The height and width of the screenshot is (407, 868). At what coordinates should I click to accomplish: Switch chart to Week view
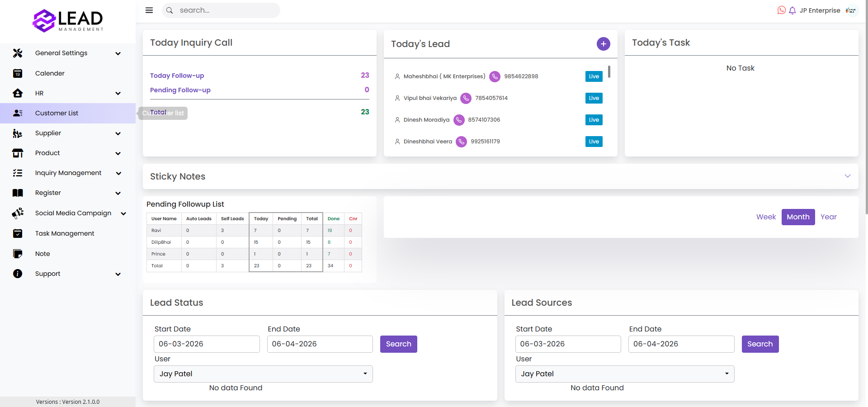point(766,217)
